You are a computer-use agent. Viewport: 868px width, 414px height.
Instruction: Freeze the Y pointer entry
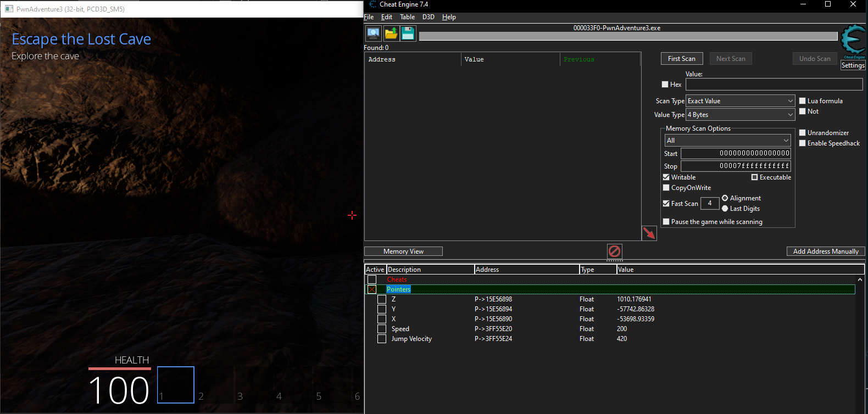click(x=382, y=309)
